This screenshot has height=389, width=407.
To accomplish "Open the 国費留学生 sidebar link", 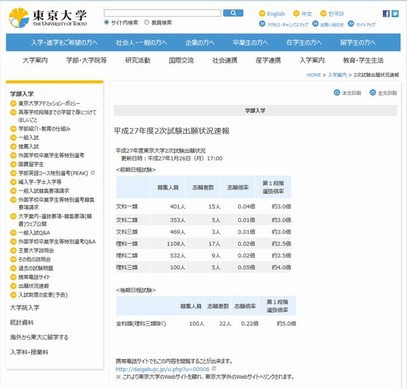I will pos(31,164).
